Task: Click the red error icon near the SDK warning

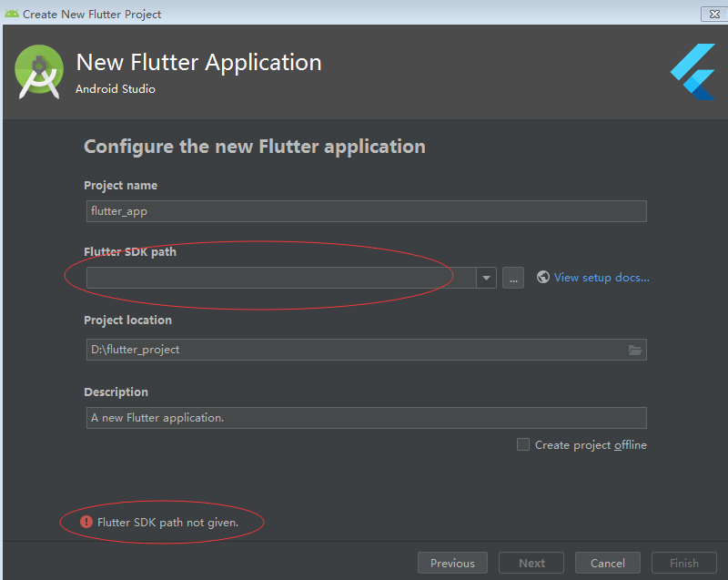Action: (86, 521)
